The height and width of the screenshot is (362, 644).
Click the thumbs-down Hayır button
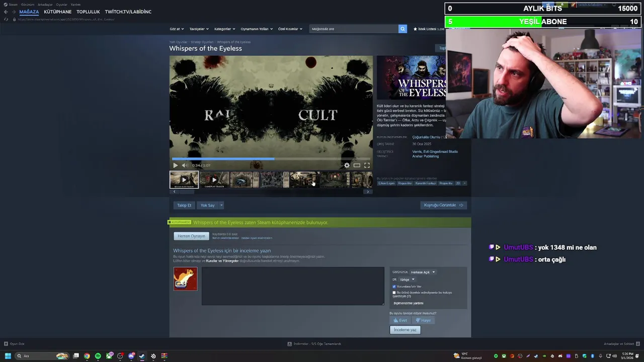click(x=423, y=320)
